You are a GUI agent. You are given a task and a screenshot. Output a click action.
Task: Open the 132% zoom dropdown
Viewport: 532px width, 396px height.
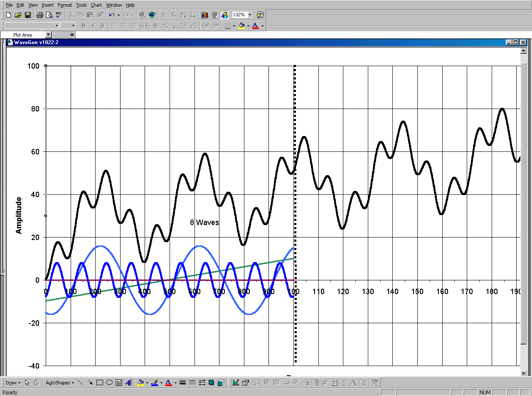click(250, 15)
